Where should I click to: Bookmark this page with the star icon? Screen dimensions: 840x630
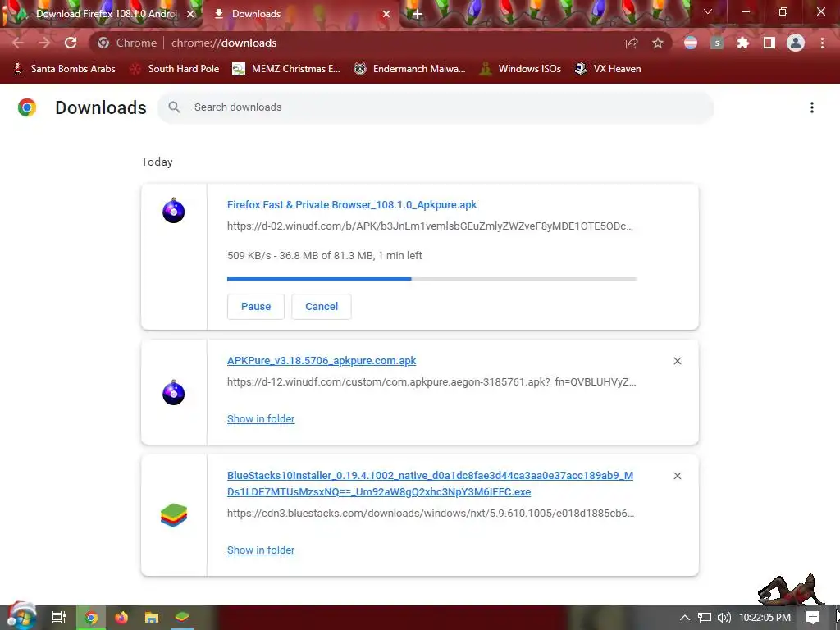pyautogui.click(x=658, y=43)
